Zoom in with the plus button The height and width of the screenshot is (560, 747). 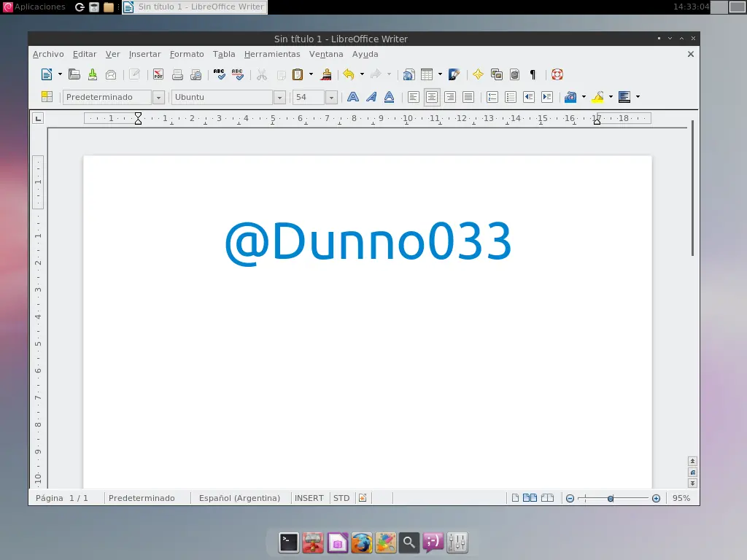click(x=656, y=499)
